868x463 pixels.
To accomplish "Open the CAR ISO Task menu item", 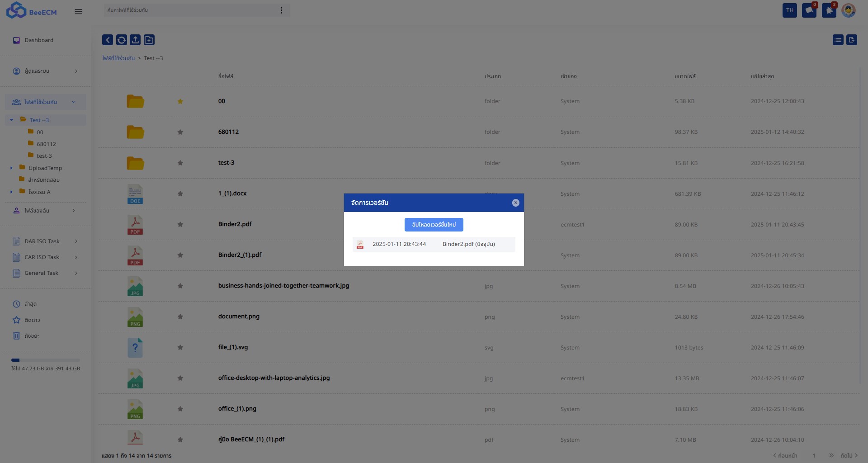I will [45, 257].
